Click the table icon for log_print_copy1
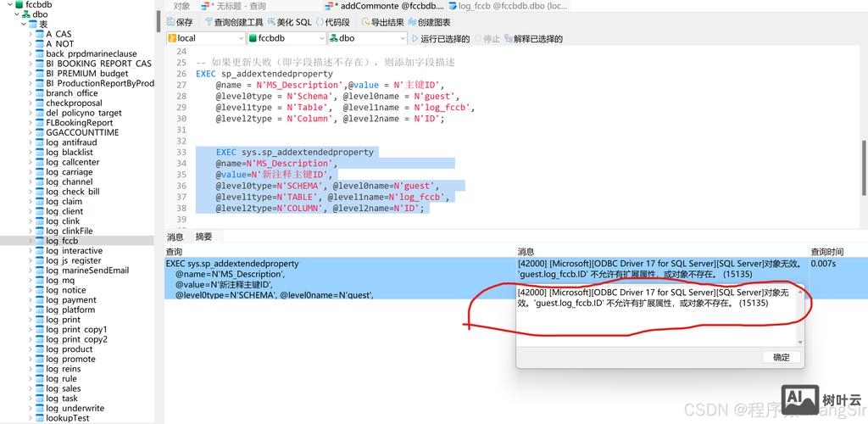 coord(39,329)
